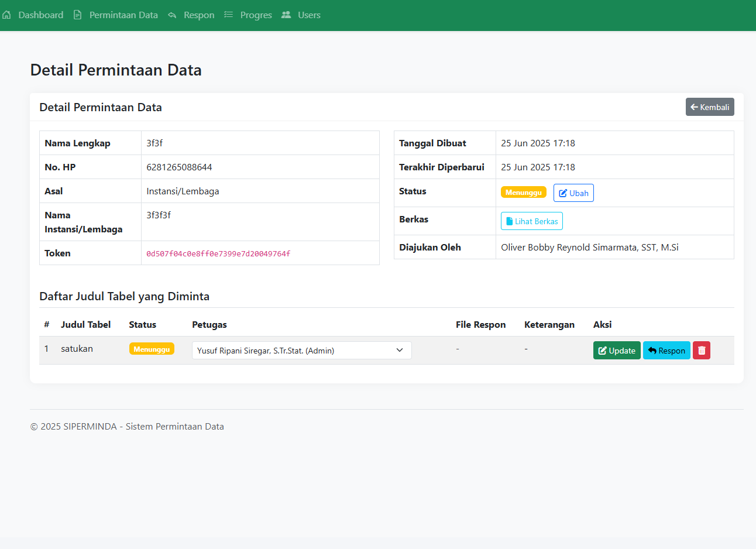Go back with the Kembali button
The height and width of the screenshot is (549, 756).
[710, 107]
